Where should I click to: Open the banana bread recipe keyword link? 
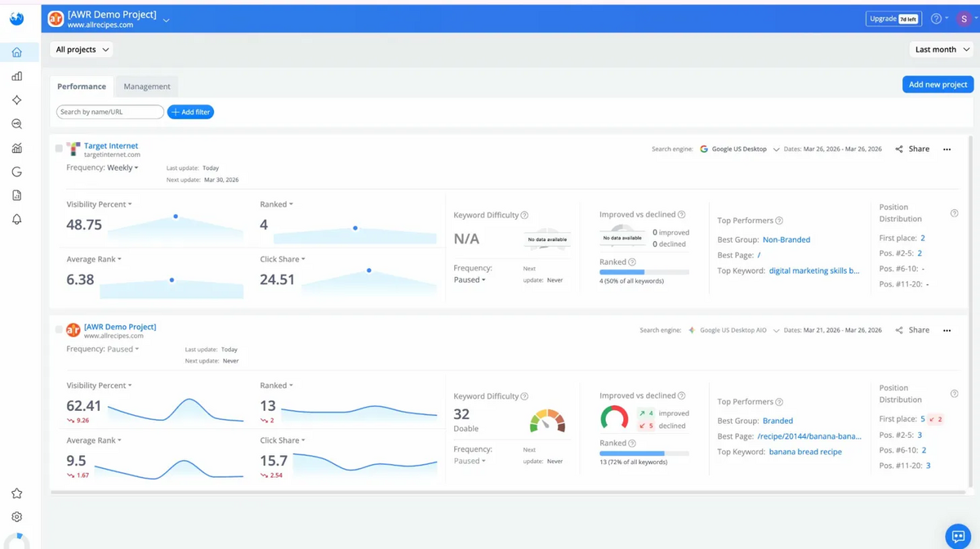[x=805, y=452]
